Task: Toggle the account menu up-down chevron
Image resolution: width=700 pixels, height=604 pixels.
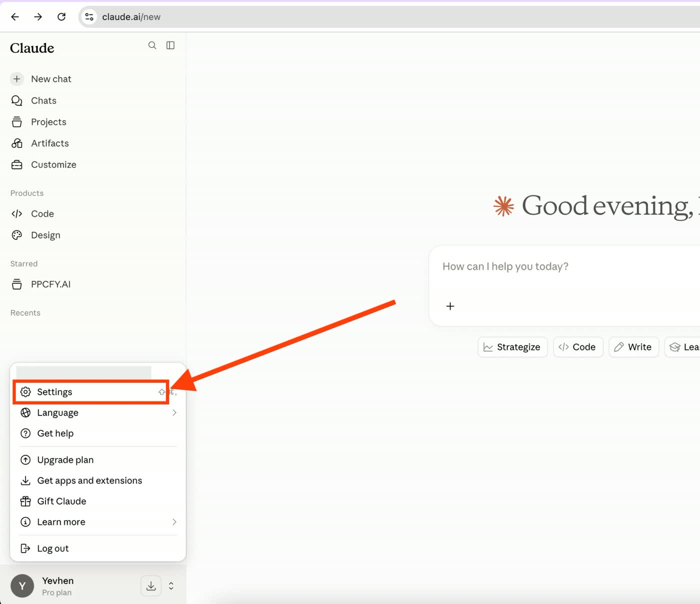Action: 171,586
